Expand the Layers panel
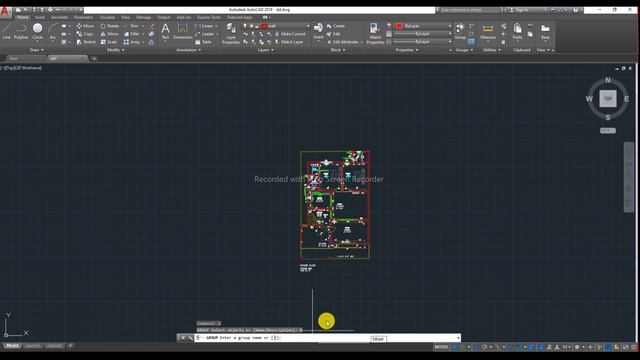Screen dimensions: 640x360 pos(265,50)
